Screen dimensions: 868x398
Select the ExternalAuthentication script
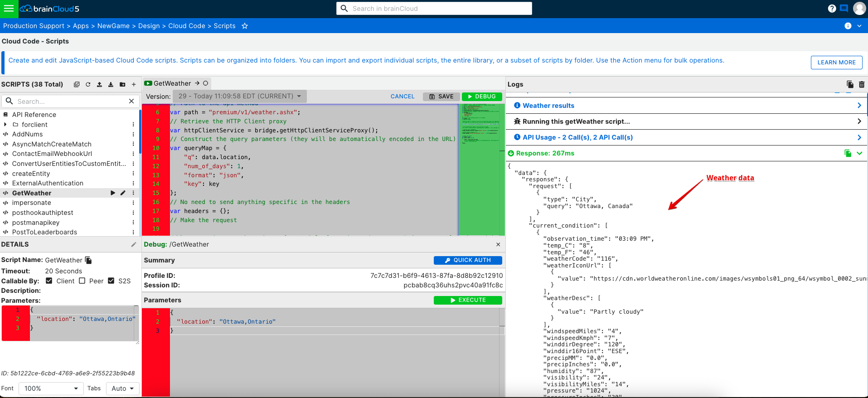point(48,183)
